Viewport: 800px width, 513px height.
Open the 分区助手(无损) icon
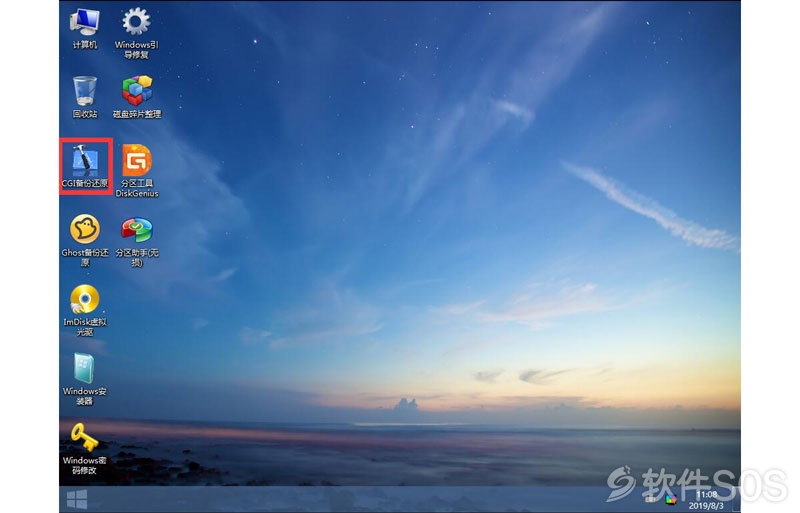(137, 242)
